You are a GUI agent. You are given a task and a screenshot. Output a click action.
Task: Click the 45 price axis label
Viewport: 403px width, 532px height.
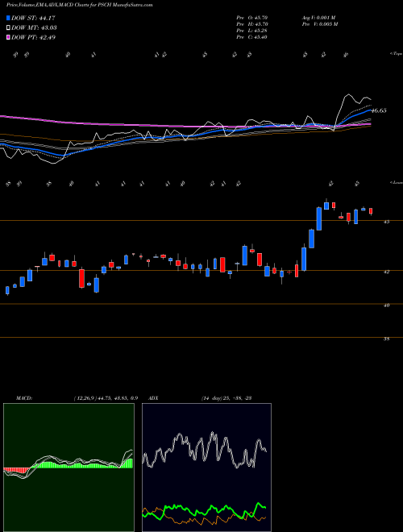[x=387, y=222]
